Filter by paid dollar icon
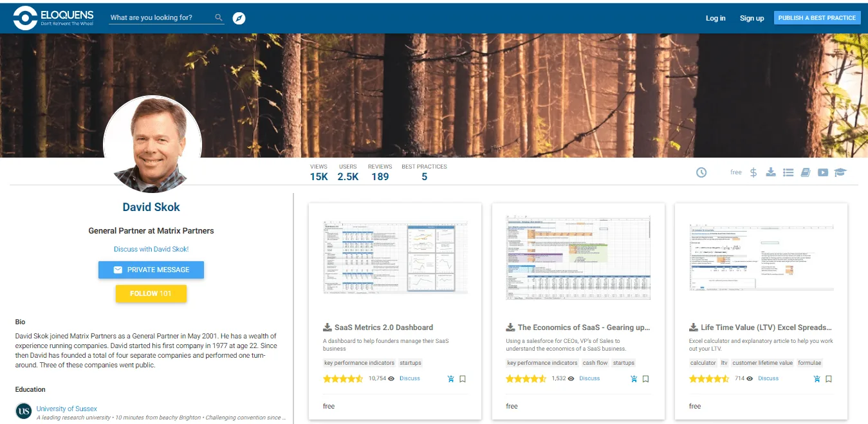 click(x=753, y=172)
